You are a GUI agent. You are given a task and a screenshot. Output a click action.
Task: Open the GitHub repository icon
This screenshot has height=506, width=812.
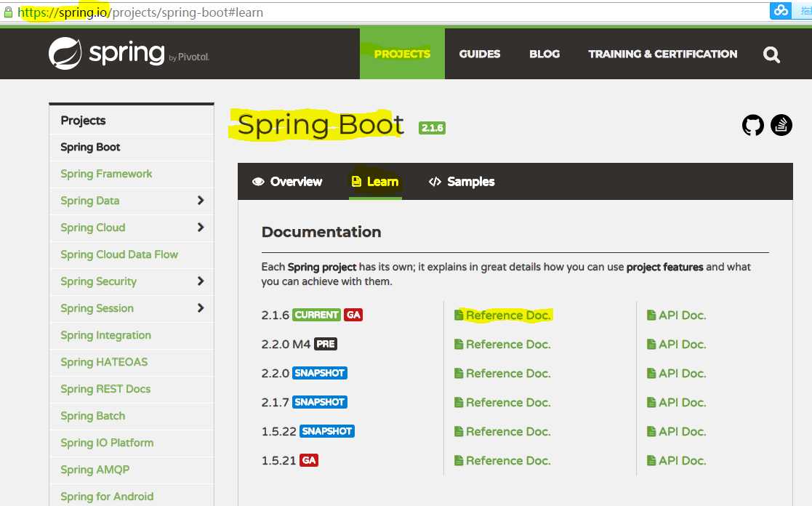753,125
